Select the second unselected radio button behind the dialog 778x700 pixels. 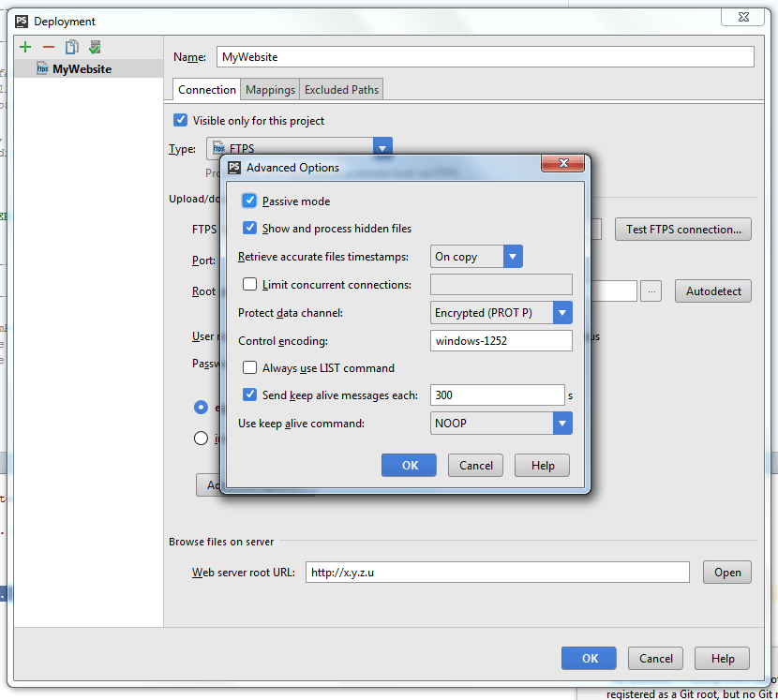[x=201, y=438]
